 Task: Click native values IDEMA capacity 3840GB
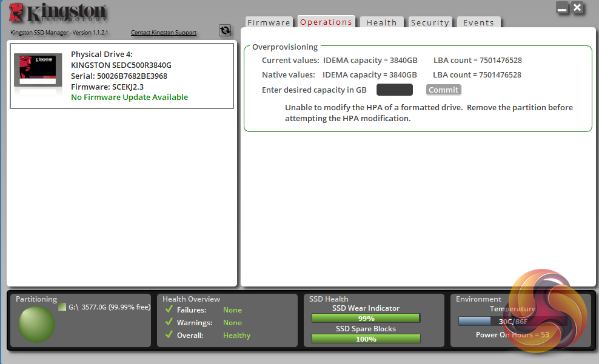click(x=370, y=74)
